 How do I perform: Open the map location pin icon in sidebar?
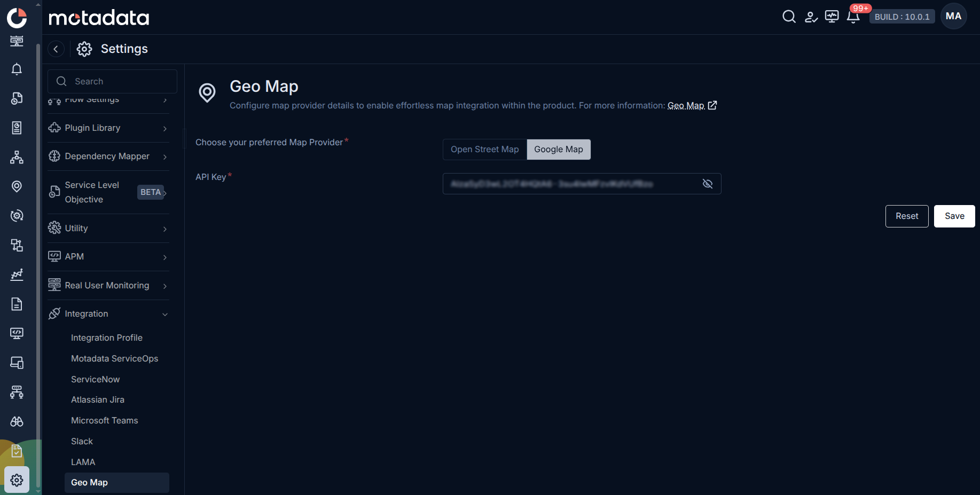[17, 186]
